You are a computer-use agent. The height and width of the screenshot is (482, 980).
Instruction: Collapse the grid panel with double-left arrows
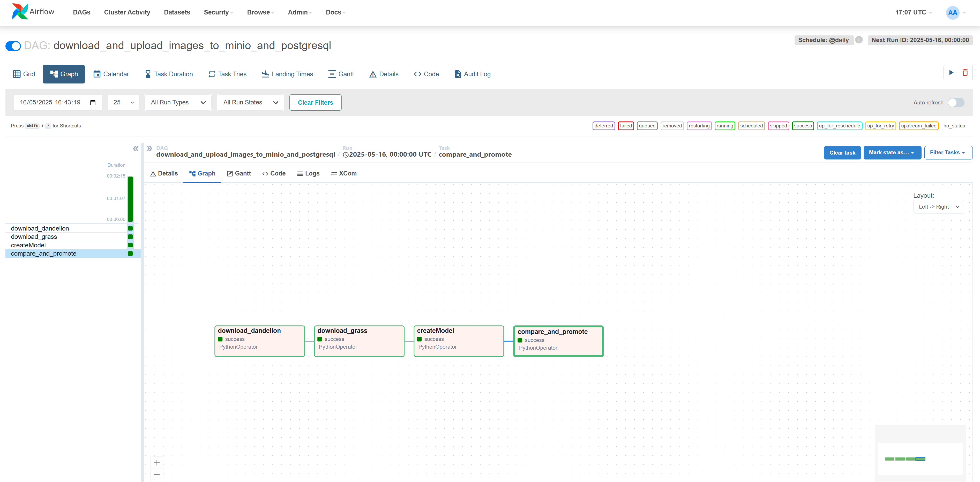tap(136, 149)
